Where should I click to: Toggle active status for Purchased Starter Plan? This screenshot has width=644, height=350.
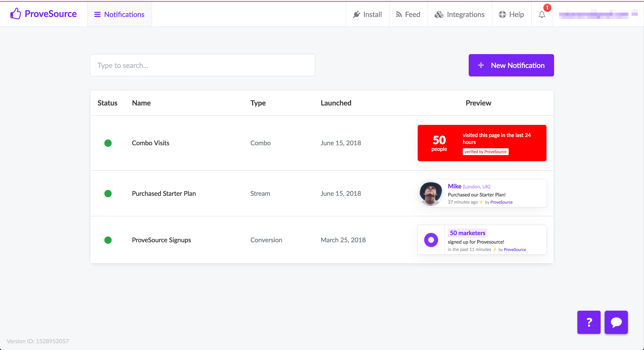[109, 193]
